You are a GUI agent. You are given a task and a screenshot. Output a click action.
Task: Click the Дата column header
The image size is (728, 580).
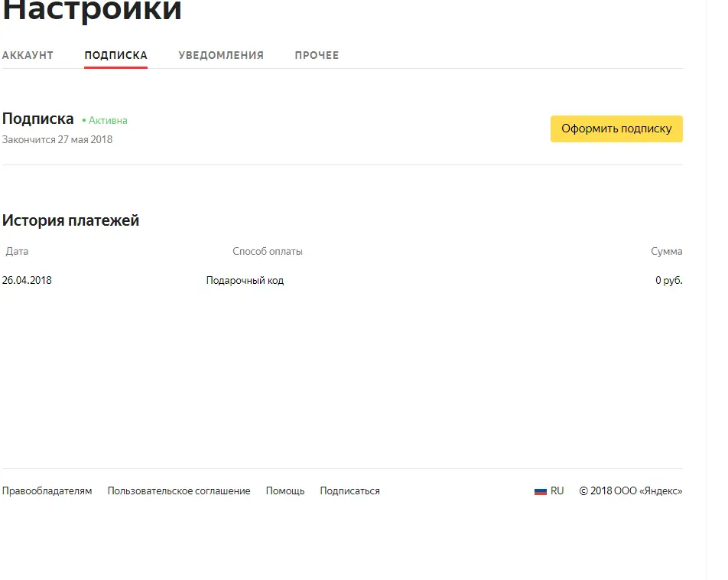17,252
